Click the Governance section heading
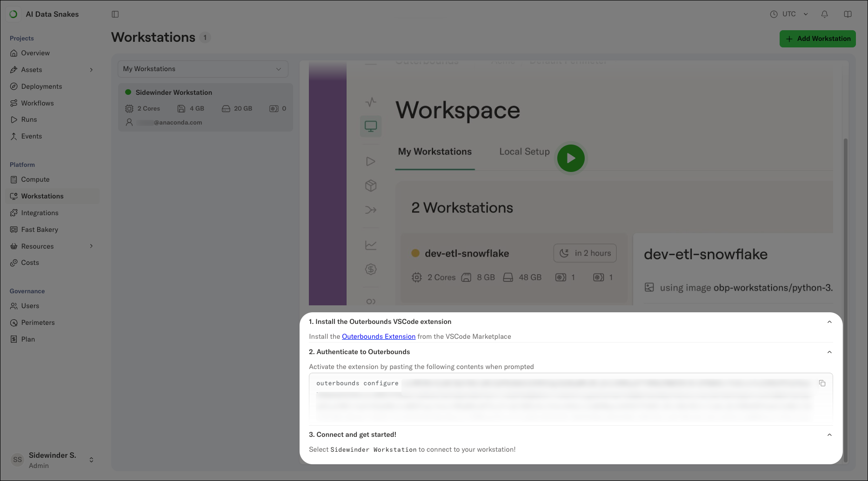 27,291
